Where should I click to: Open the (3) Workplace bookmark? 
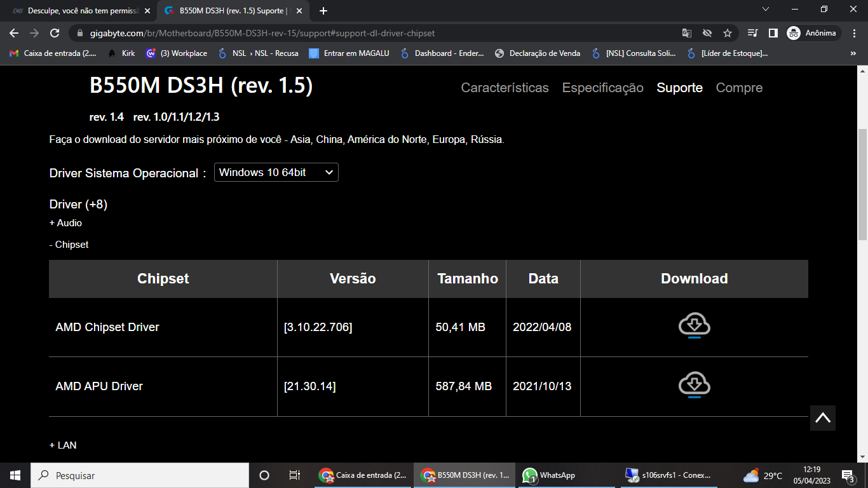(x=177, y=53)
